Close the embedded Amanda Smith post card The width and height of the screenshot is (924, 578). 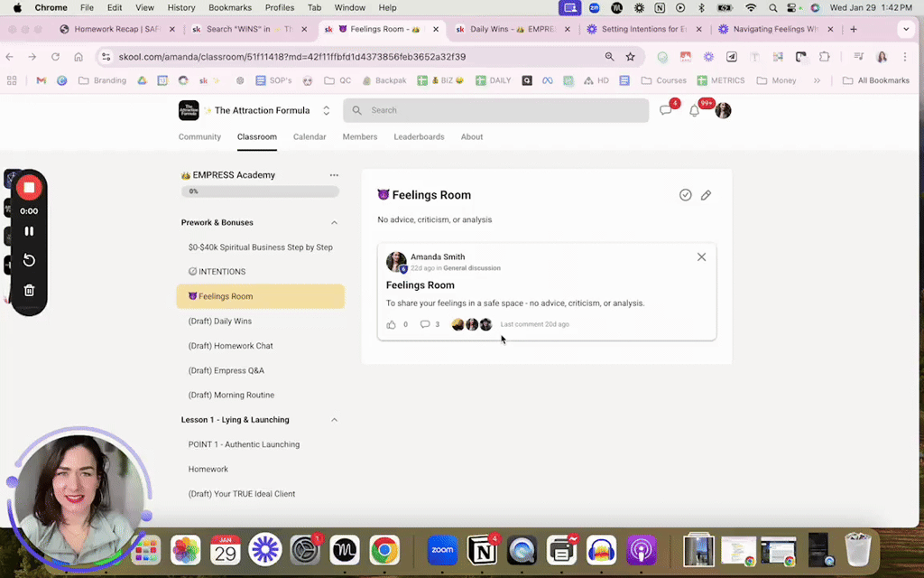[701, 256]
